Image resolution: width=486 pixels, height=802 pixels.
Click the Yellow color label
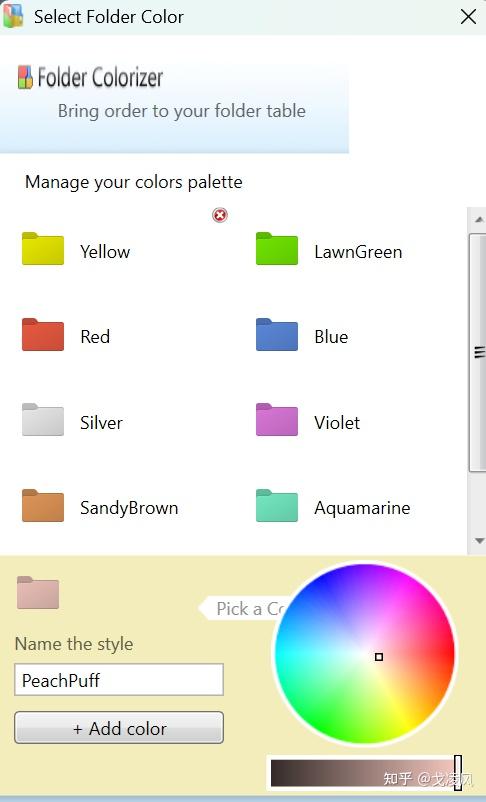point(105,252)
